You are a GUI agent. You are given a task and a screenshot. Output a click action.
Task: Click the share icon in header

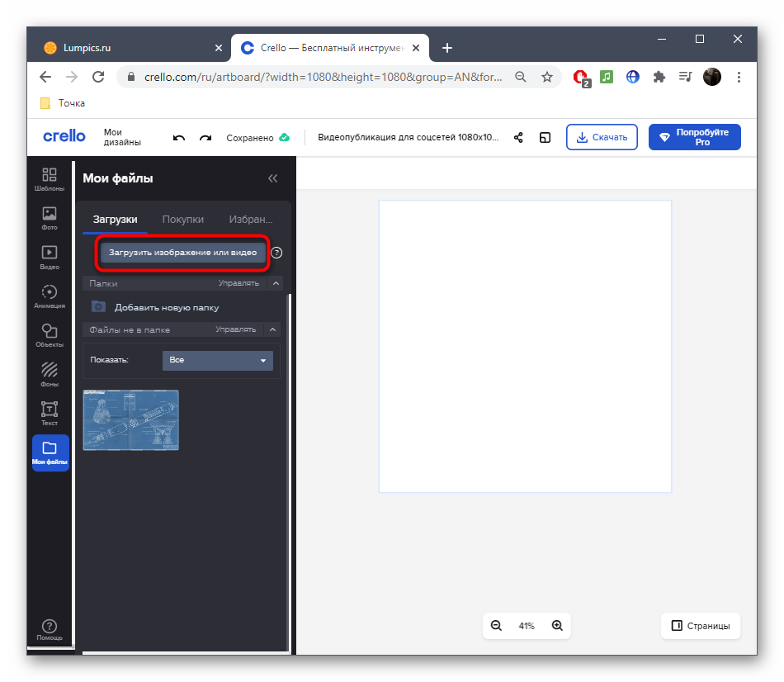point(518,138)
